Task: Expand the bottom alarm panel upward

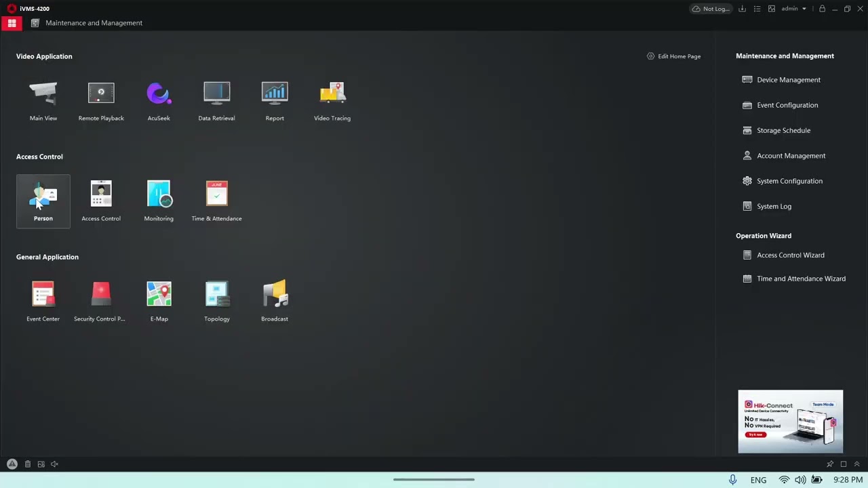Action: pos(857,464)
